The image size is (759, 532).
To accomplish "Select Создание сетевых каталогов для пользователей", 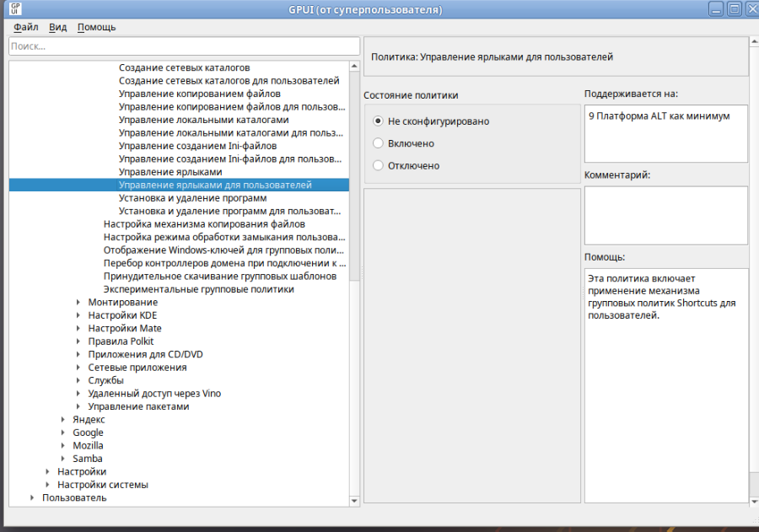I will click(229, 81).
